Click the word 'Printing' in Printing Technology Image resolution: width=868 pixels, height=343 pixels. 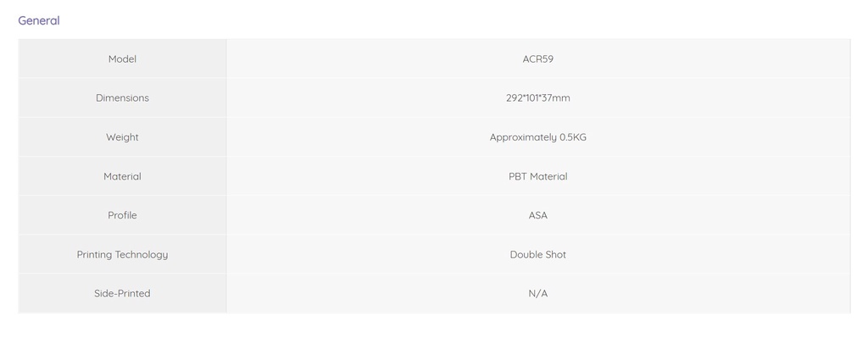(x=95, y=255)
